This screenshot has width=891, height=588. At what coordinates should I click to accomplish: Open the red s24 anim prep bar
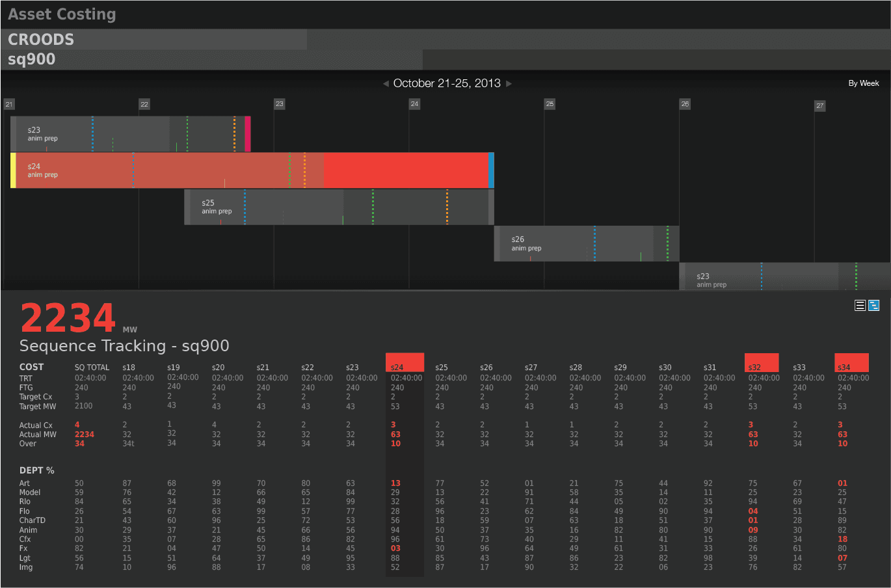point(252,170)
